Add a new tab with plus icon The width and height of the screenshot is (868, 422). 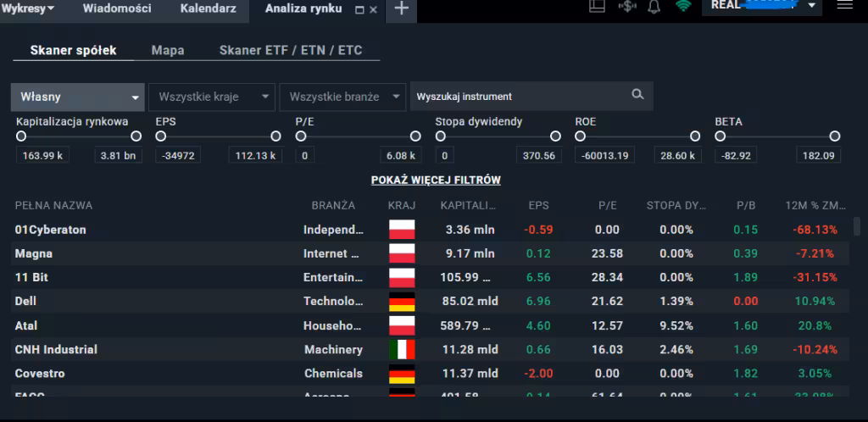pos(401,8)
